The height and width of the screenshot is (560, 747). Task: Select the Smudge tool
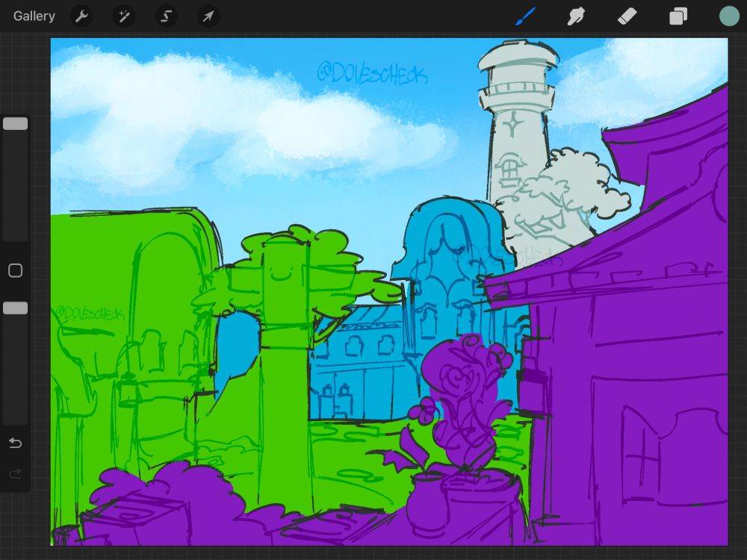pyautogui.click(x=575, y=16)
